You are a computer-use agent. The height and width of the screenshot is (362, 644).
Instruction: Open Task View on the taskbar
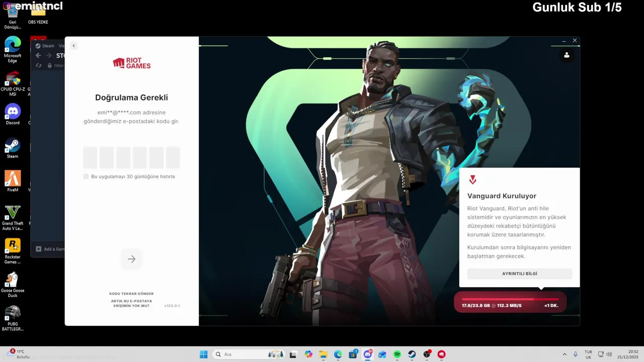293,354
